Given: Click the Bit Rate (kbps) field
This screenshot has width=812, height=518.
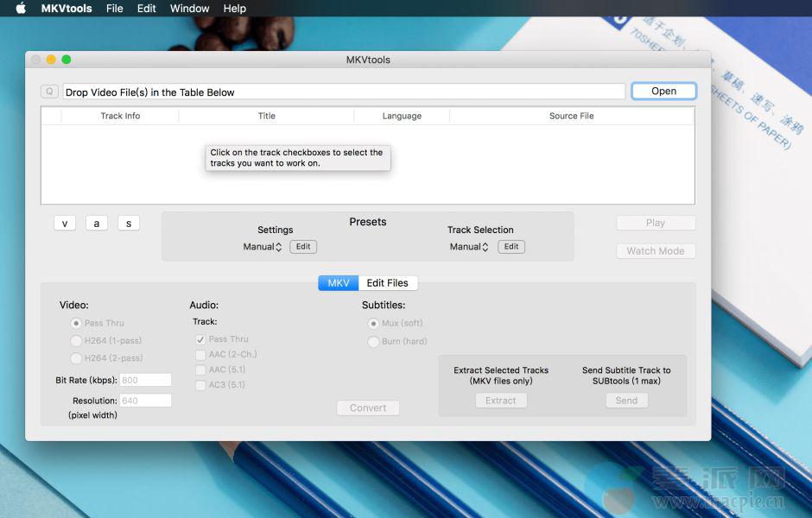Looking at the screenshot, I should coord(145,380).
